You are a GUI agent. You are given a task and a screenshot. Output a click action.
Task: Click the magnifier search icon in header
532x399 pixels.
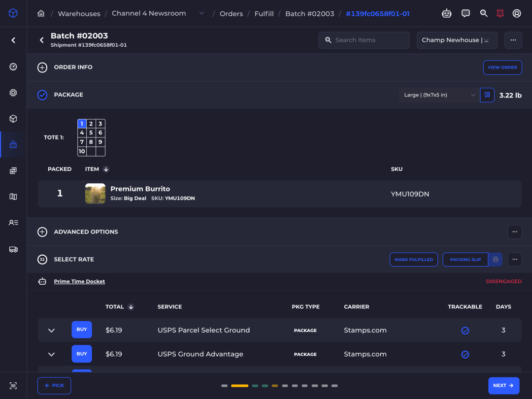click(x=484, y=13)
